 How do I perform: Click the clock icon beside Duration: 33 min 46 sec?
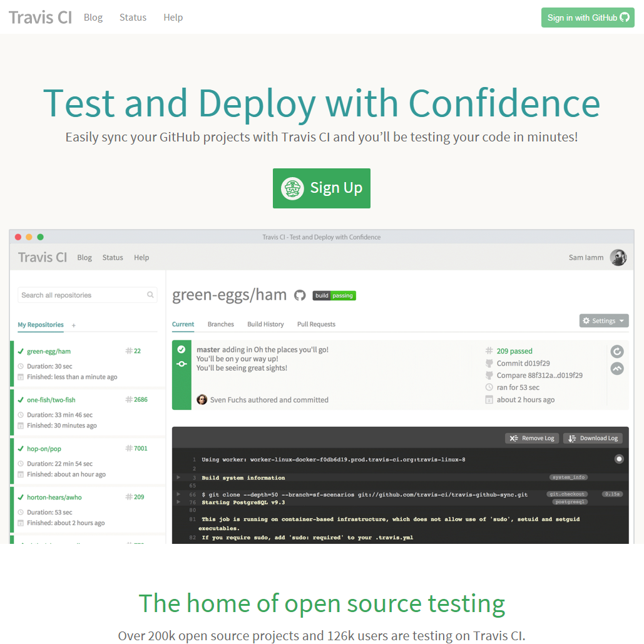21,415
